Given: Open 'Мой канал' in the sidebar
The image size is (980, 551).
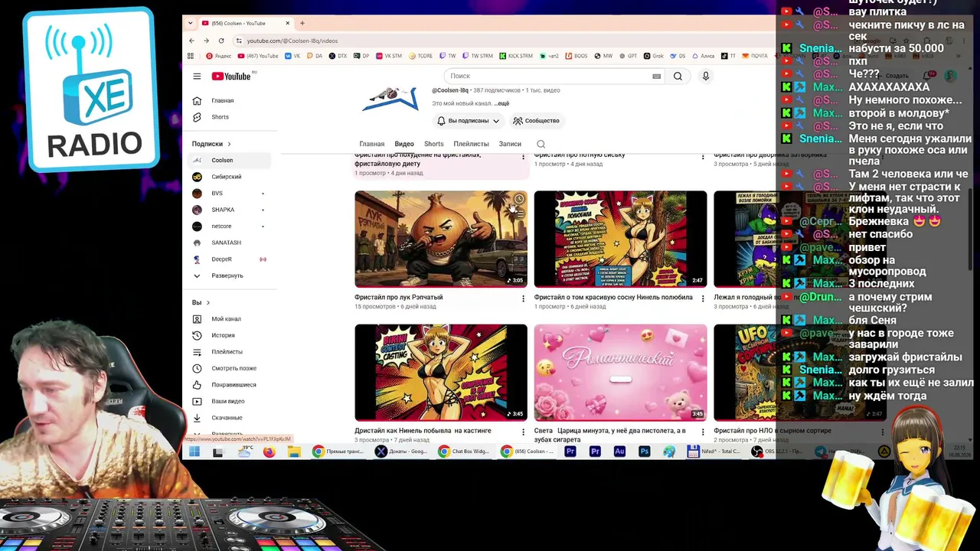Looking at the screenshot, I should click(x=230, y=319).
